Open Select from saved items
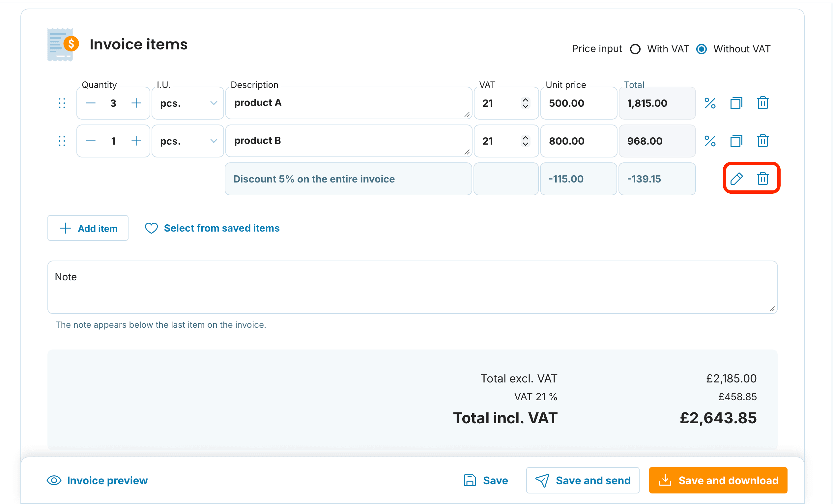The width and height of the screenshot is (833, 504). (212, 228)
